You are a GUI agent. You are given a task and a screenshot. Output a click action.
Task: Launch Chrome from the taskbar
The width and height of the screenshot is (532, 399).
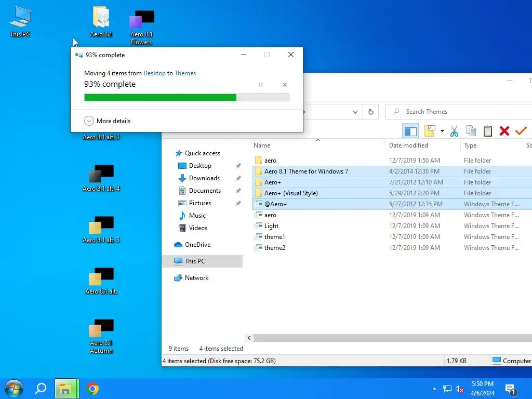point(92,389)
